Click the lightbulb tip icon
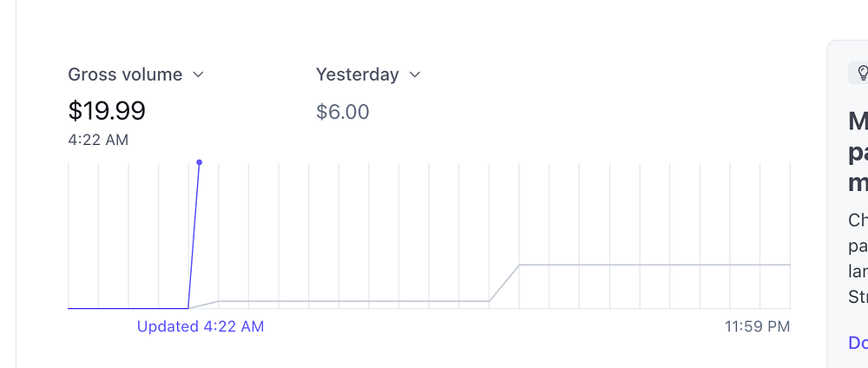Screen dimensions: 868x368 coord(862,74)
